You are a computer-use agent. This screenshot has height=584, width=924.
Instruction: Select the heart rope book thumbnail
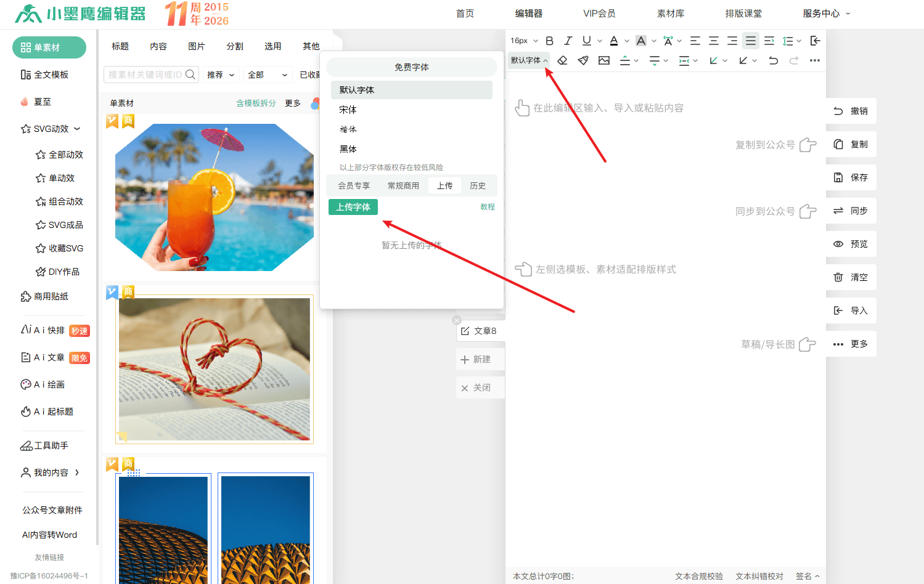215,369
